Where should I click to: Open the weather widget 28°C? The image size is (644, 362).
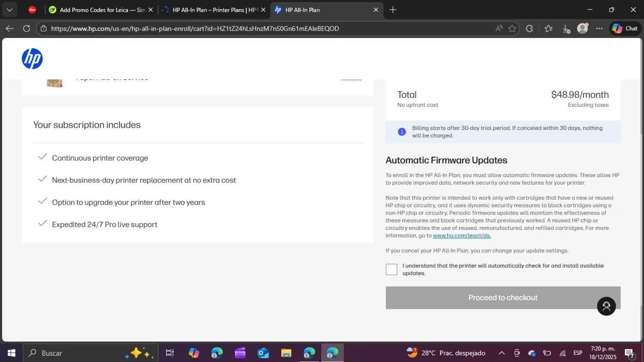point(446,353)
